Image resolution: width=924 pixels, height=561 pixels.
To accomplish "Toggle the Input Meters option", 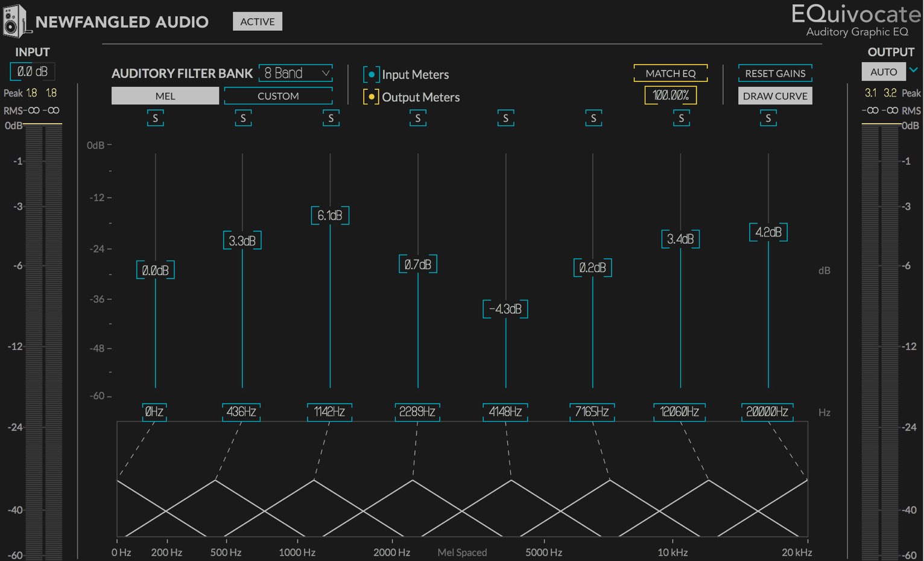I will (371, 75).
